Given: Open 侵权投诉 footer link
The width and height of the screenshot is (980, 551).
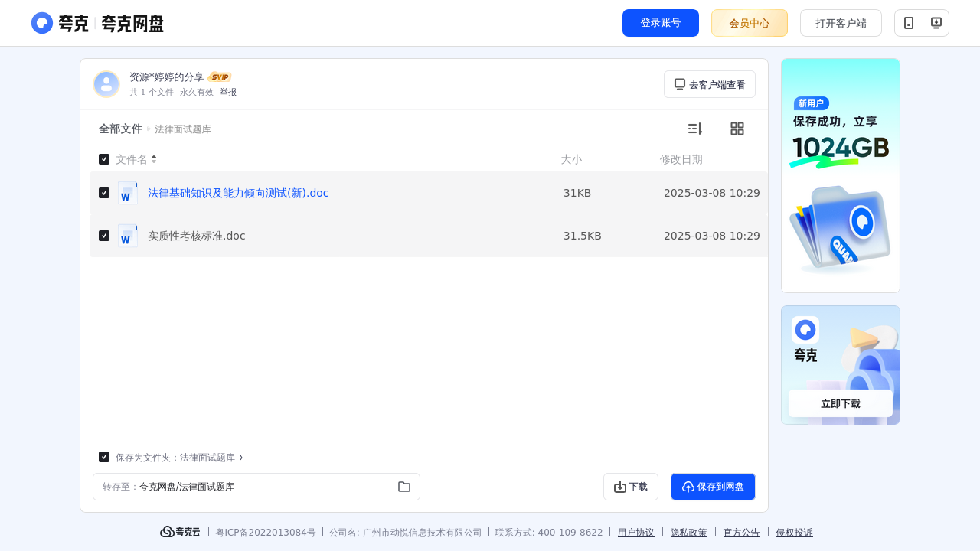Looking at the screenshot, I should (795, 533).
